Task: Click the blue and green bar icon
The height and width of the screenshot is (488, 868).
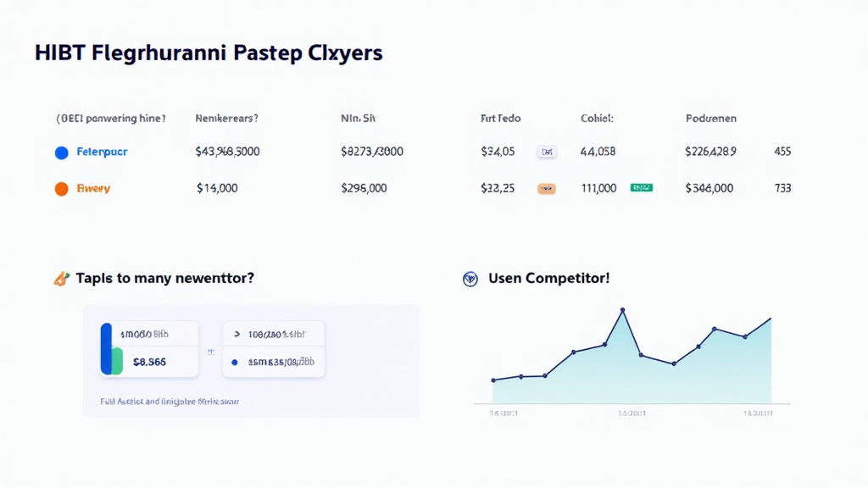Action: click(x=112, y=349)
